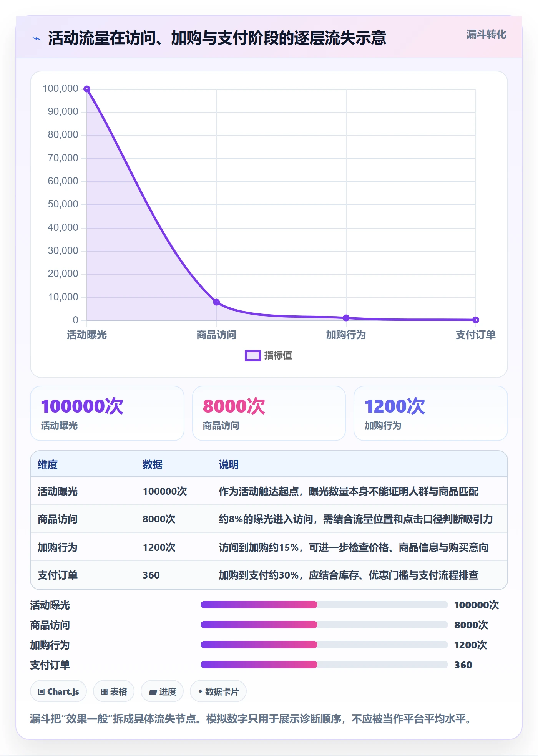This screenshot has height=756, width=538.
Task: Click the 活动曝光 progress row label
Action: [x=50, y=605]
